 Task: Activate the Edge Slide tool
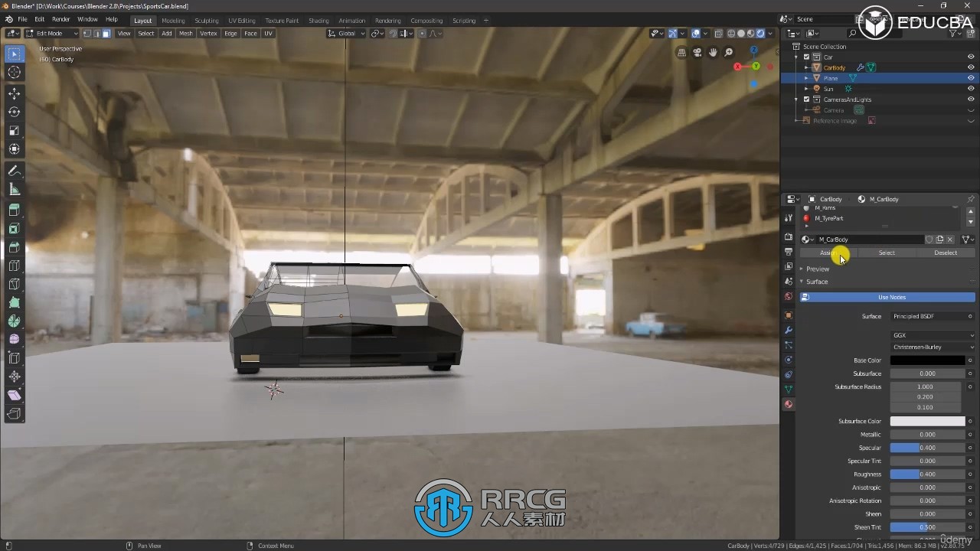(14, 358)
